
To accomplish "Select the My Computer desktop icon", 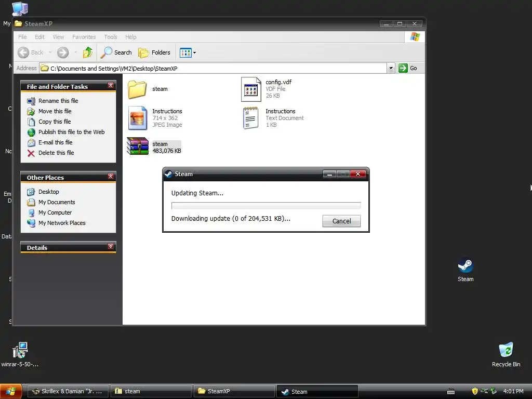I will (x=20, y=9).
